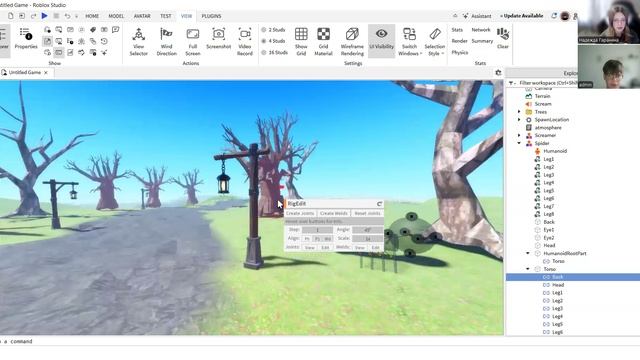Click the Update Available link
The width and height of the screenshot is (640, 360).
click(x=523, y=16)
